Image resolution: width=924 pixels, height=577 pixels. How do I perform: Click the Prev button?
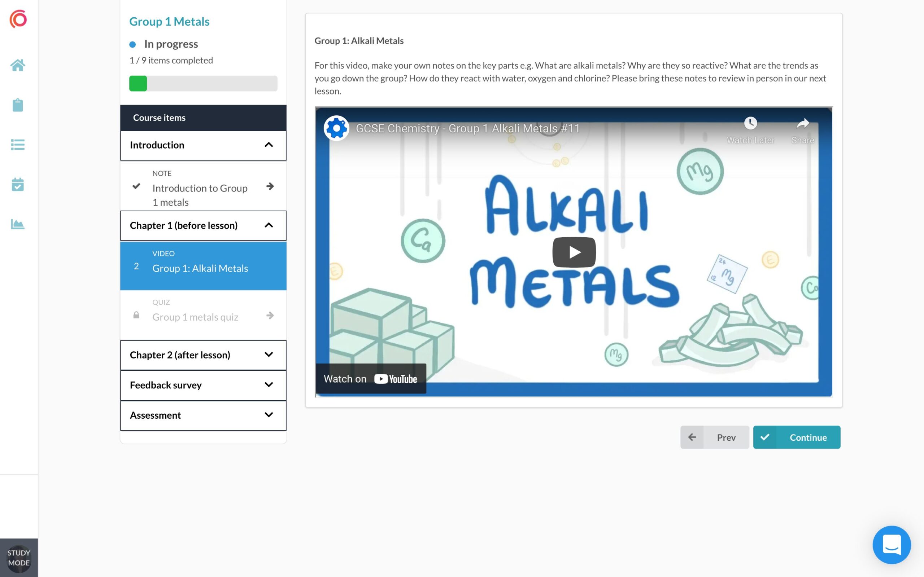pos(714,437)
